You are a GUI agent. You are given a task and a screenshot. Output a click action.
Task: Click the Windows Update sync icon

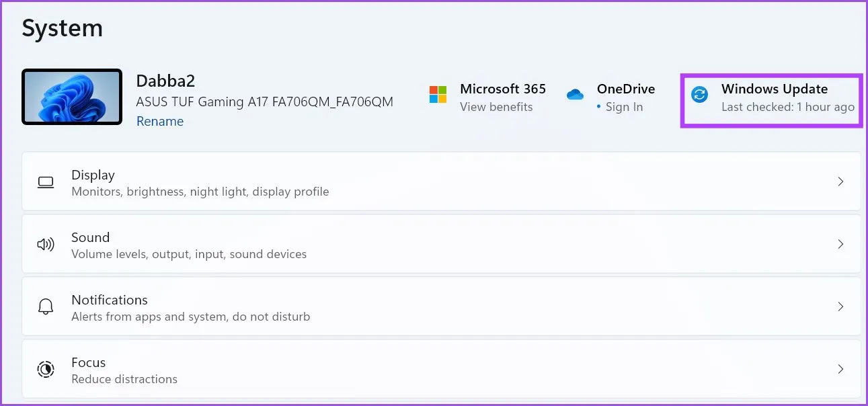click(x=699, y=95)
